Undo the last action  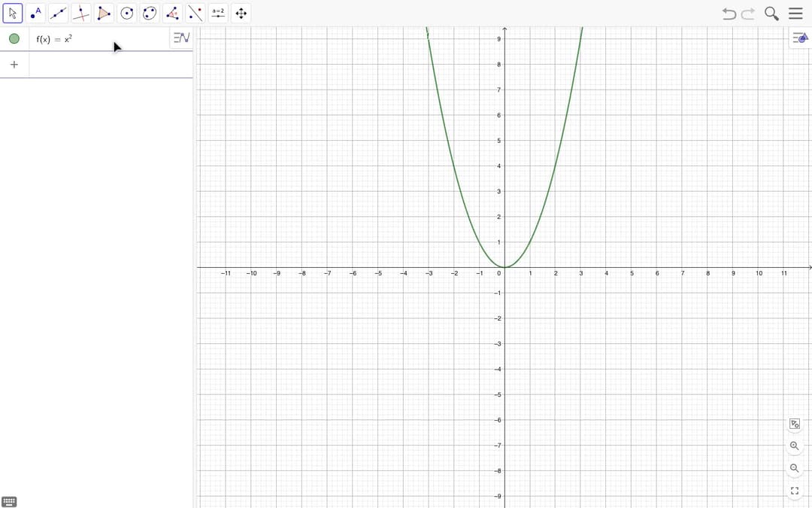point(729,14)
